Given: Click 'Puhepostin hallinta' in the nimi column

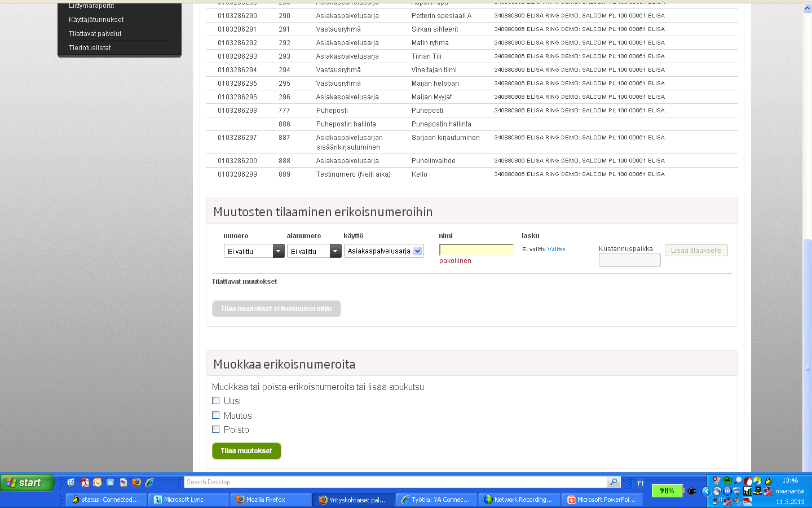Looking at the screenshot, I should click(x=442, y=124).
